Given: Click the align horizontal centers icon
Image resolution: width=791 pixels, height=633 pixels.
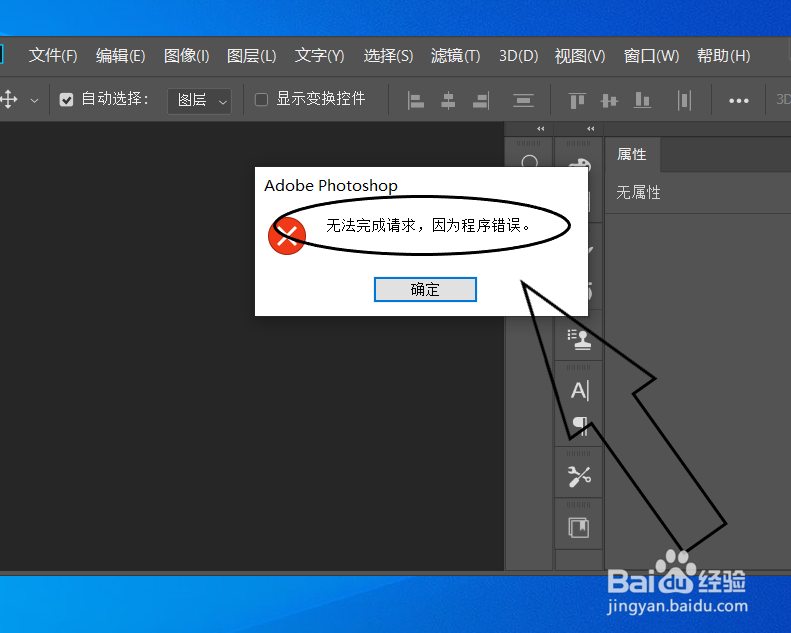Looking at the screenshot, I should click(448, 100).
